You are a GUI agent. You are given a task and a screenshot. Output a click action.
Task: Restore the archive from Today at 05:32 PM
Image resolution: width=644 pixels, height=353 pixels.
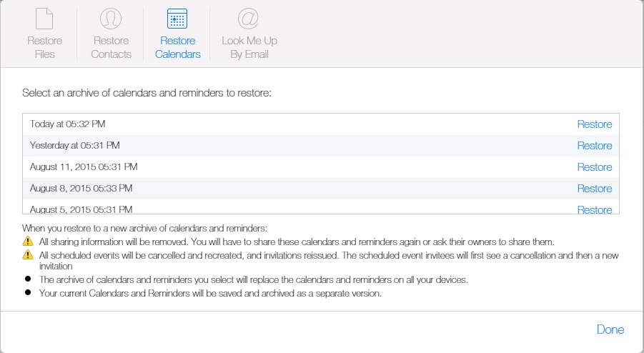click(594, 124)
